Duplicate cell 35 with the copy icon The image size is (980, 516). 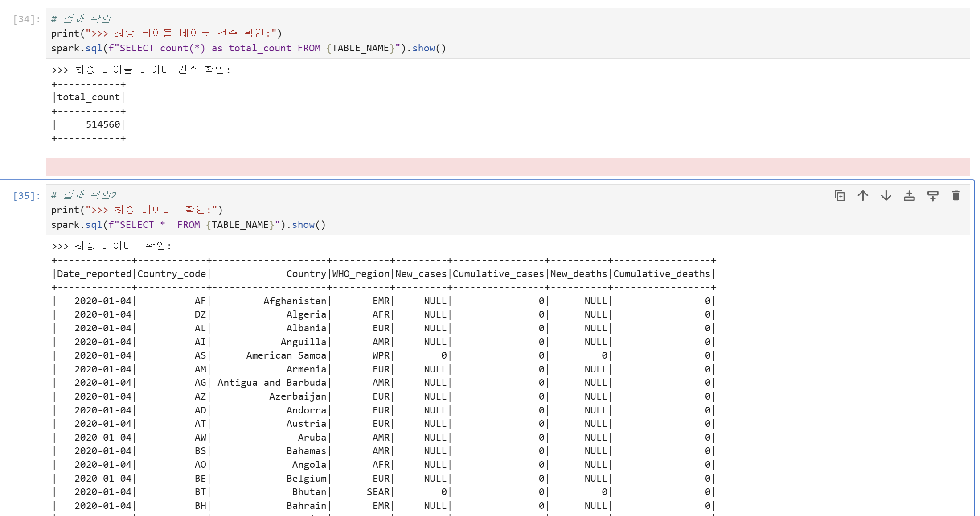(x=840, y=196)
